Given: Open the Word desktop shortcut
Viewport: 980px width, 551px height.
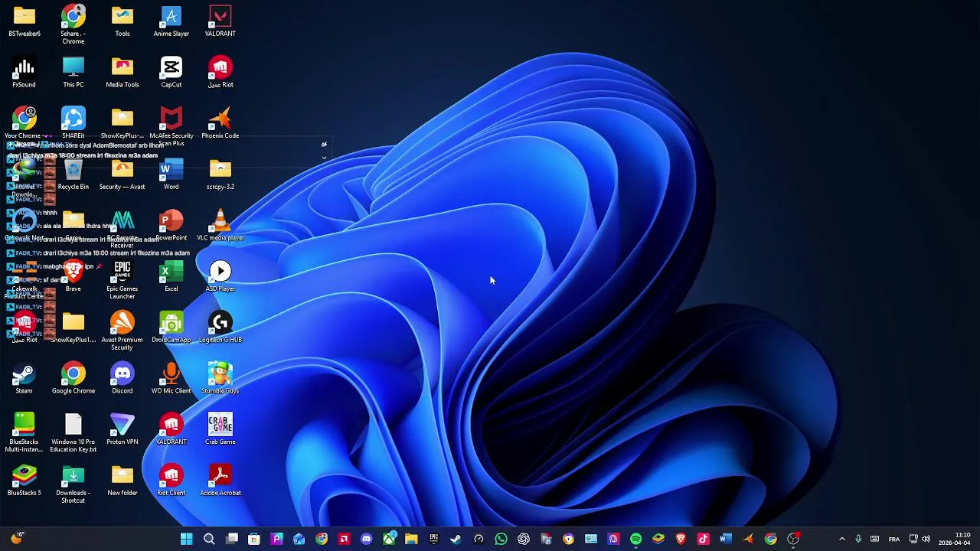Looking at the screenshot, I should (x=171, y=175).
